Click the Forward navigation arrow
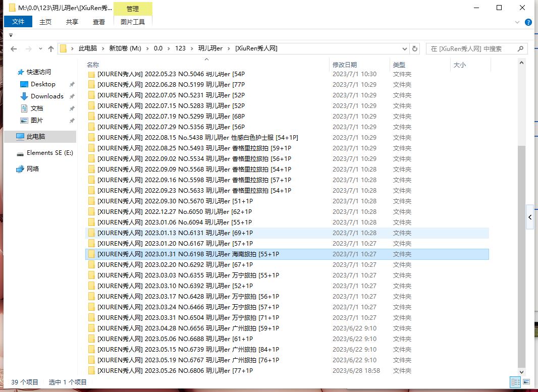 [29, 49]
